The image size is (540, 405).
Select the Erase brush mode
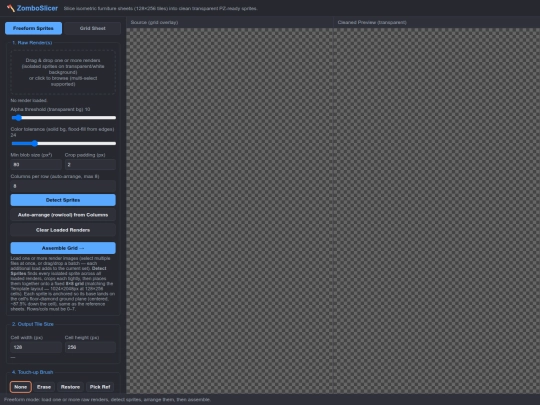click(x=44, y=387)
